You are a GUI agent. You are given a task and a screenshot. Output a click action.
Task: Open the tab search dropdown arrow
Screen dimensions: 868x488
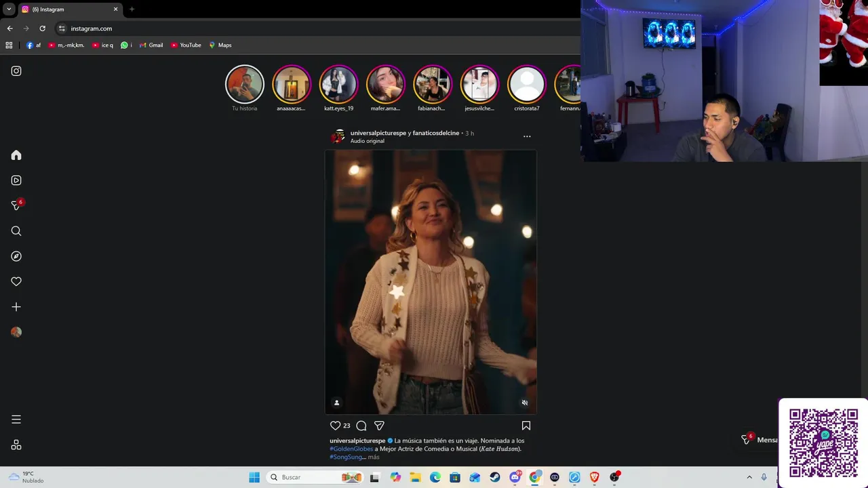pyautogui.click(x=9, y=9)
